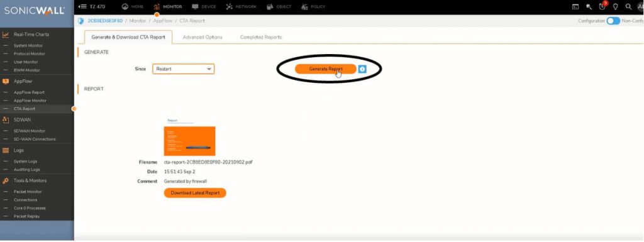Click the AppFlow group icon
644x242 pixels.
point(6,81)
